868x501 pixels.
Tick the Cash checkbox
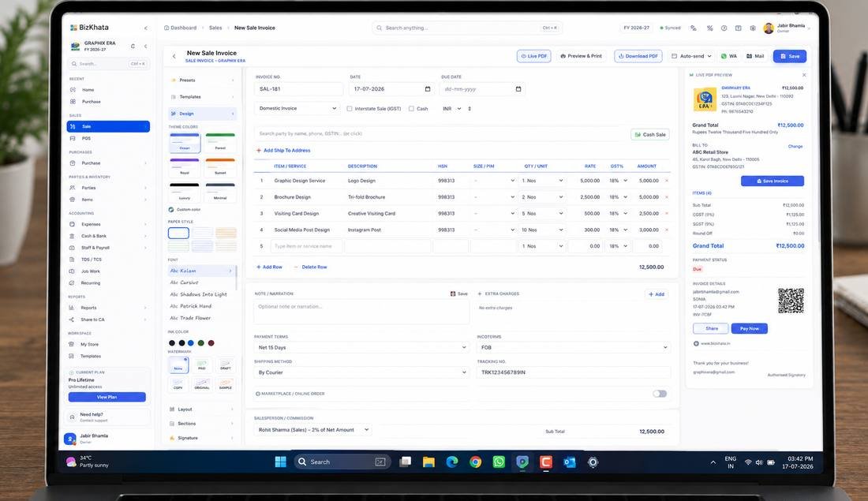[x=411, y=109]
